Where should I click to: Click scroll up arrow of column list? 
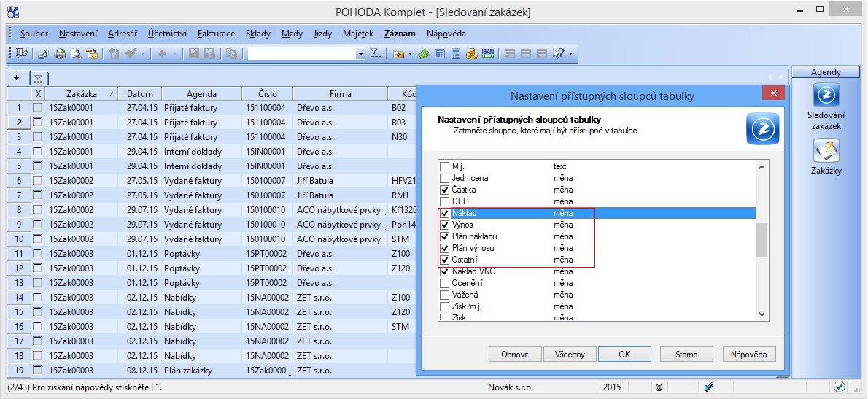click(762, 167)
